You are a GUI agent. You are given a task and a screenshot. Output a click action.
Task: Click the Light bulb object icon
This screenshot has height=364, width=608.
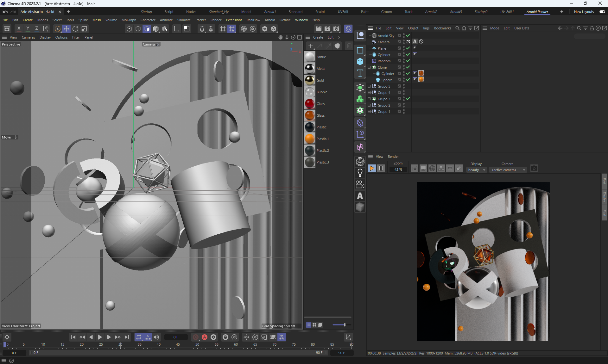tap(360, 173)
